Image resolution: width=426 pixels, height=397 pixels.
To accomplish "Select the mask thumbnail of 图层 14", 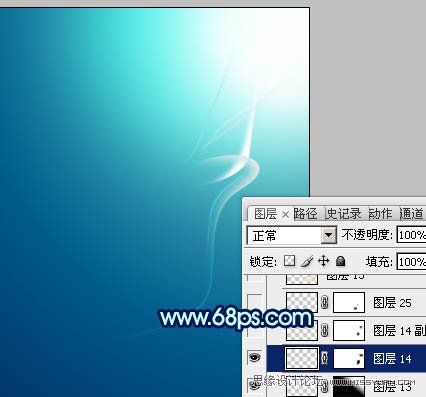I will tap(349, 359).
